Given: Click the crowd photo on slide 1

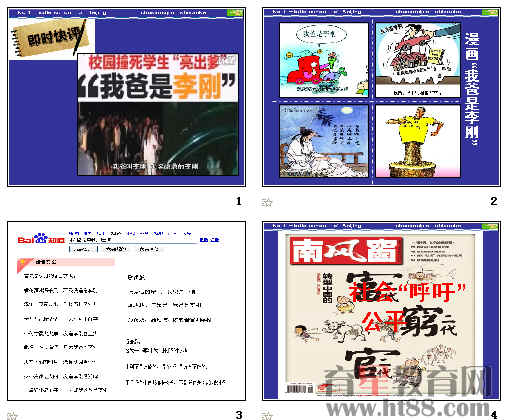Looking at the screenshot, I should [x=158, y=139].
